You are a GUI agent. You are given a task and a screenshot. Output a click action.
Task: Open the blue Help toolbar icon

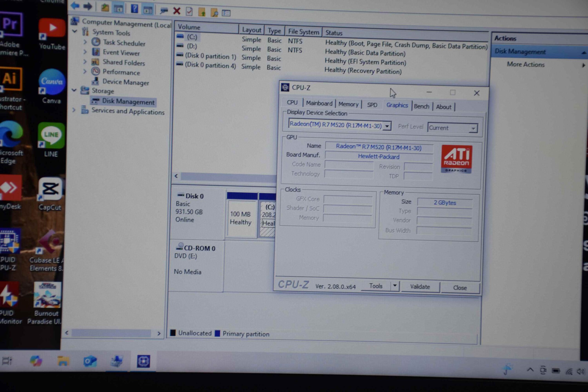pos(135,9)
